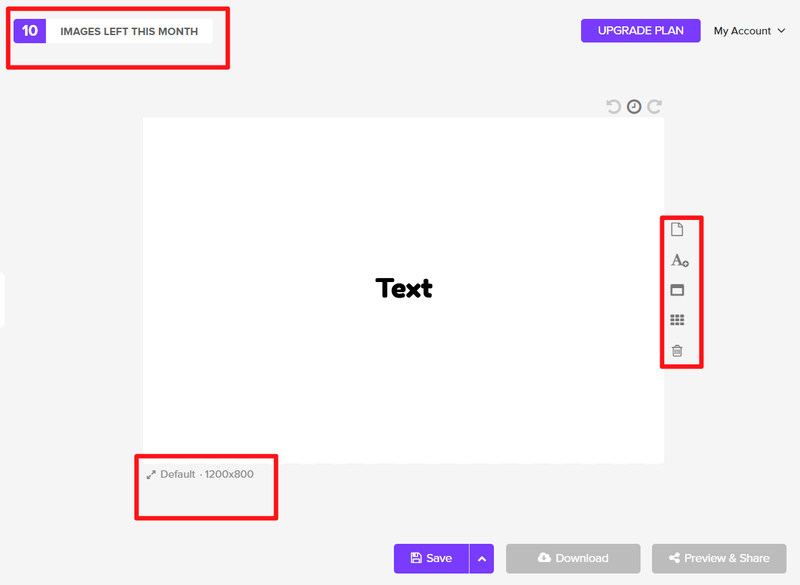Click the Upgrade Plan button
This screenshot has width=800, height=585.
coord(640,31)
